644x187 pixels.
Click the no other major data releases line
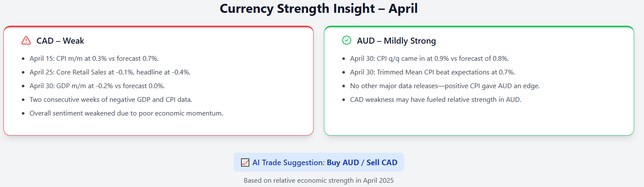click(445, 86)
